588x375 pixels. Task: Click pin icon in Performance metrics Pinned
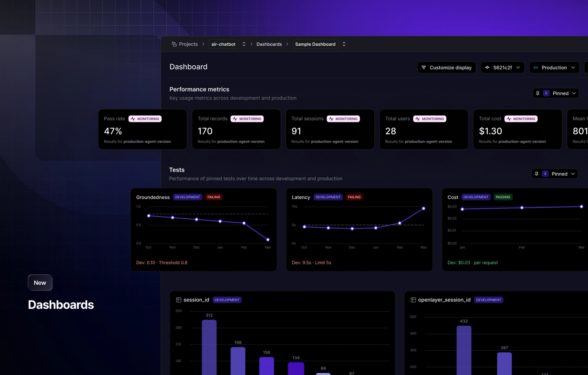538,93
